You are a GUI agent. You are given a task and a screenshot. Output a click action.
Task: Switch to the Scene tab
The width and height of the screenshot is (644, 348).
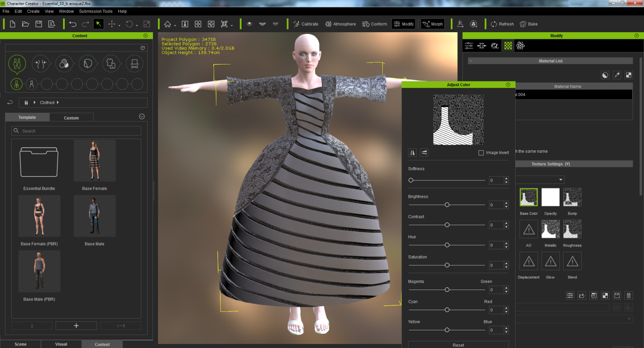tap(21, 344)
